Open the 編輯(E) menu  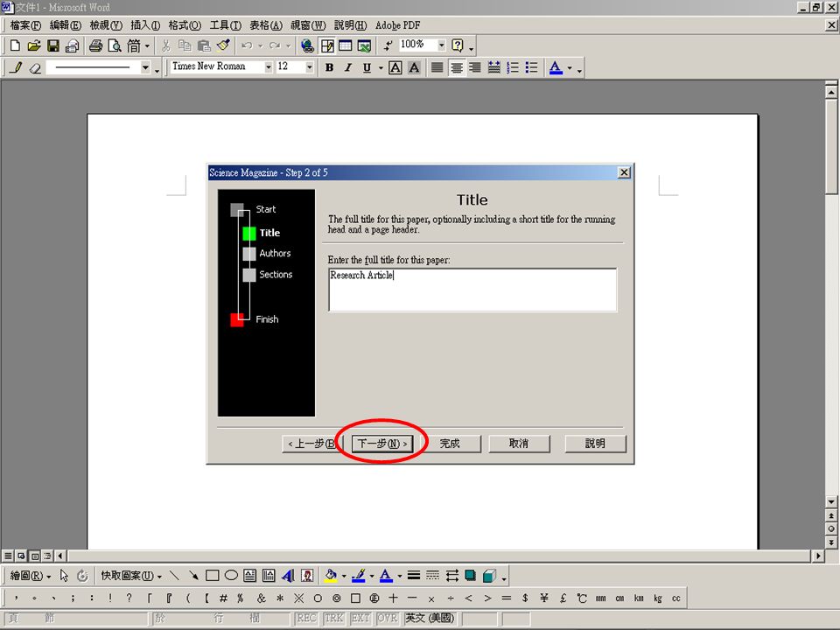coord(65,25)
